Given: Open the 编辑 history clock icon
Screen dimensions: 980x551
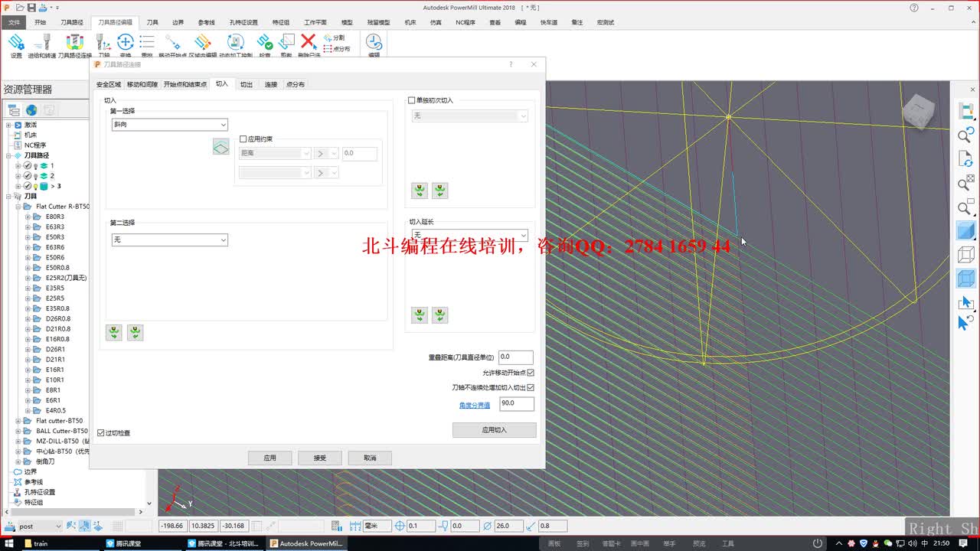Looking at the screenshot, I should (x=374, y=41).
